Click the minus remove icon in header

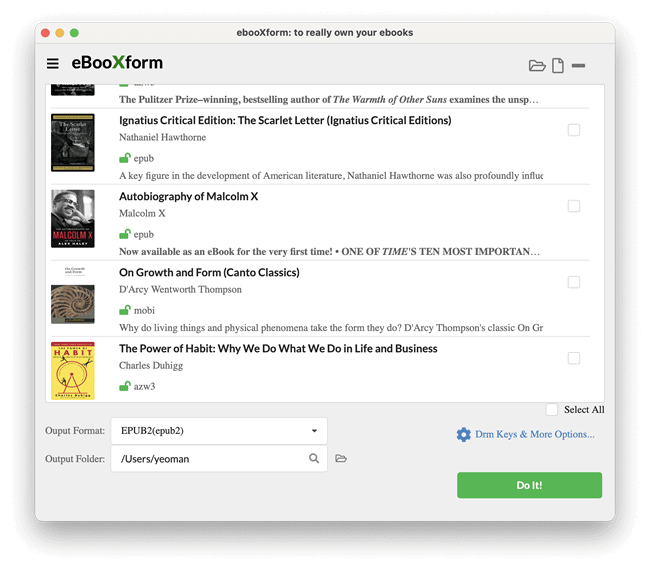pyautogui.click(x=579, y=66)
